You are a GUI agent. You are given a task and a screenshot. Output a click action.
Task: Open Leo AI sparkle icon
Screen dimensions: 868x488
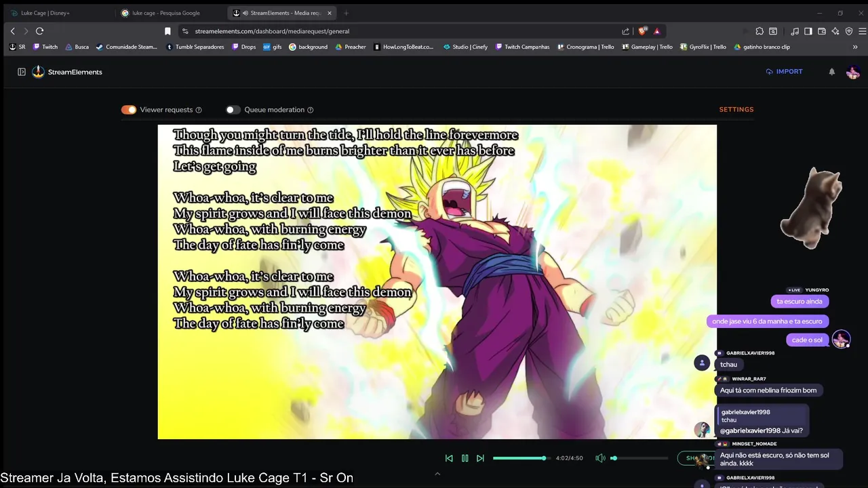[835, 31]
